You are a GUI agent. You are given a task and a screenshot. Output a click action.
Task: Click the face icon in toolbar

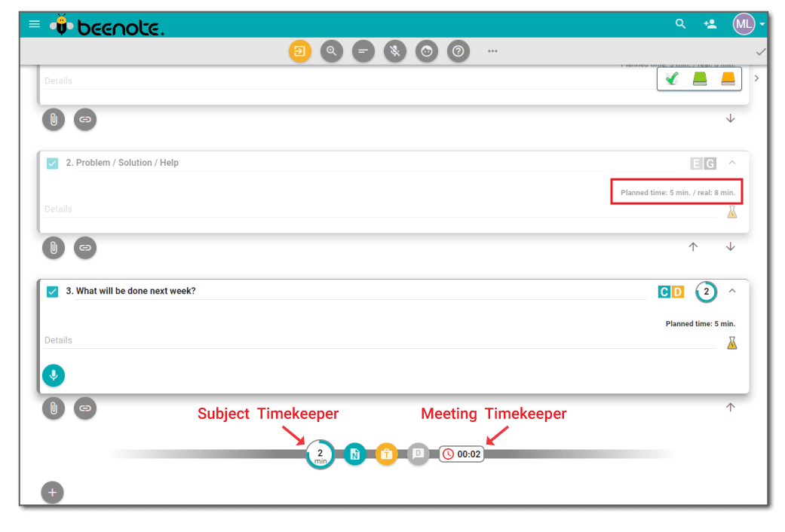point(427,51)
